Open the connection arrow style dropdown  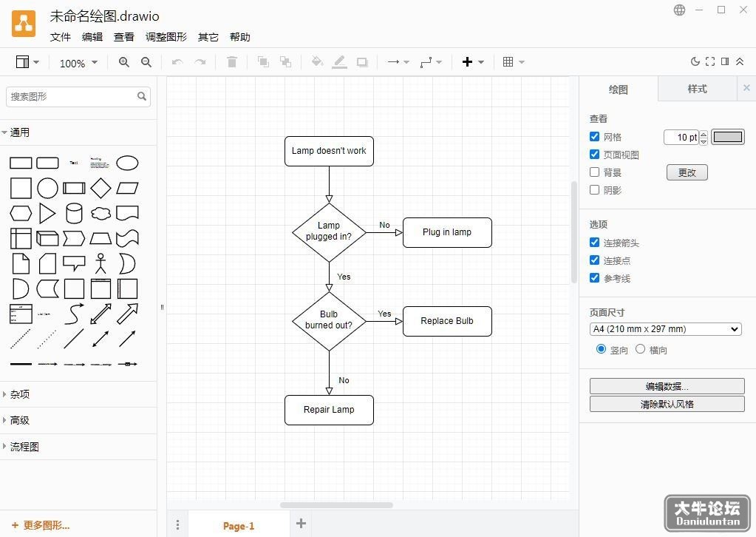pyautogui.click(x=398, y=62)
